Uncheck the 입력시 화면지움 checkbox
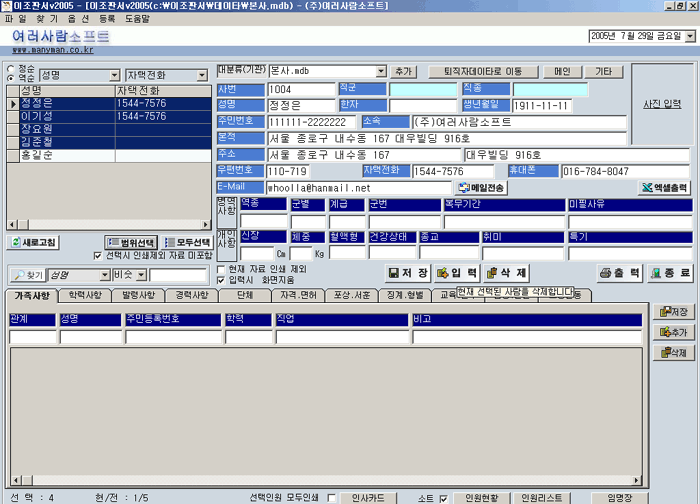700x504 pixels. pos(222,281)
